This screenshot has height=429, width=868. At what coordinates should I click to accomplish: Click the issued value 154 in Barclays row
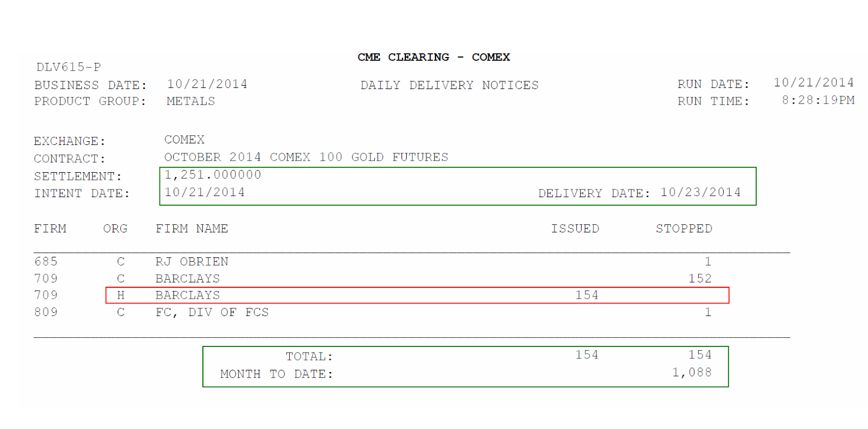pos(586,295)
